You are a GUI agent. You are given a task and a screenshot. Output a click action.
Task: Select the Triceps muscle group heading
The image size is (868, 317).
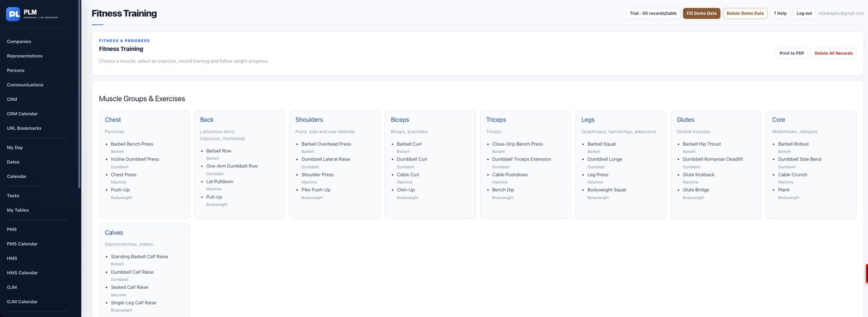(496, 120)
